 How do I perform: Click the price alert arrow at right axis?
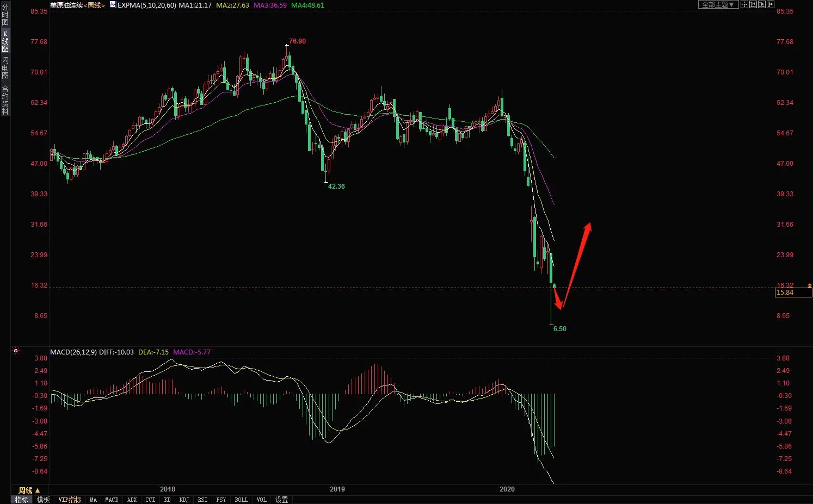point(810,285)
